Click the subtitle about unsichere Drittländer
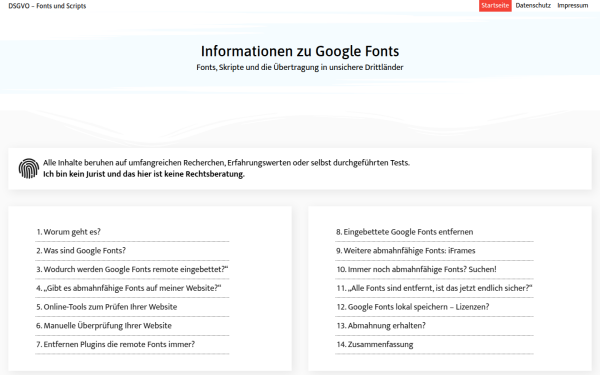The height and width of the screenshot is (375, 600). point(300,67)
